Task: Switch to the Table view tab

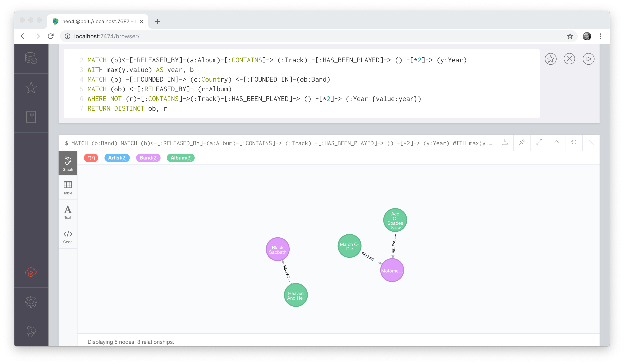Action: (x=68, y=187)
